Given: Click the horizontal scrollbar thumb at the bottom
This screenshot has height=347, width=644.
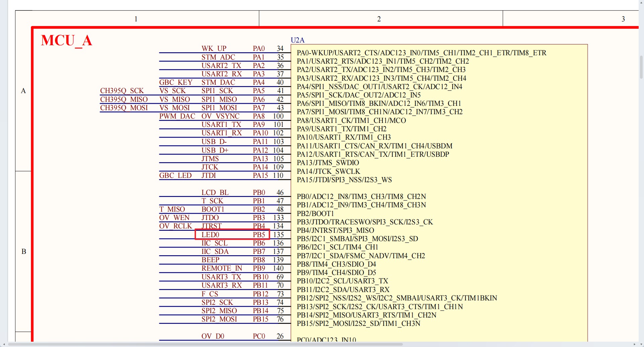Looking at the screenshot, I should pos(205,344).
